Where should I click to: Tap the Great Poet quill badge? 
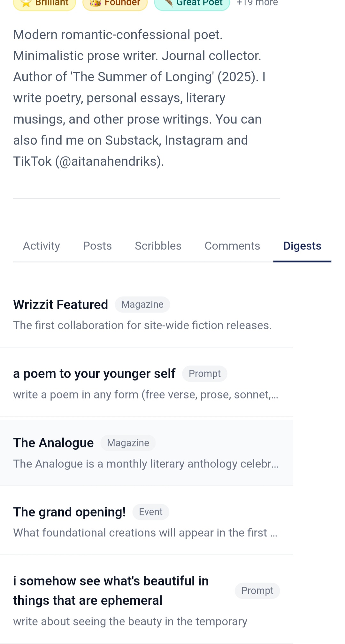(x=192, y=4)
